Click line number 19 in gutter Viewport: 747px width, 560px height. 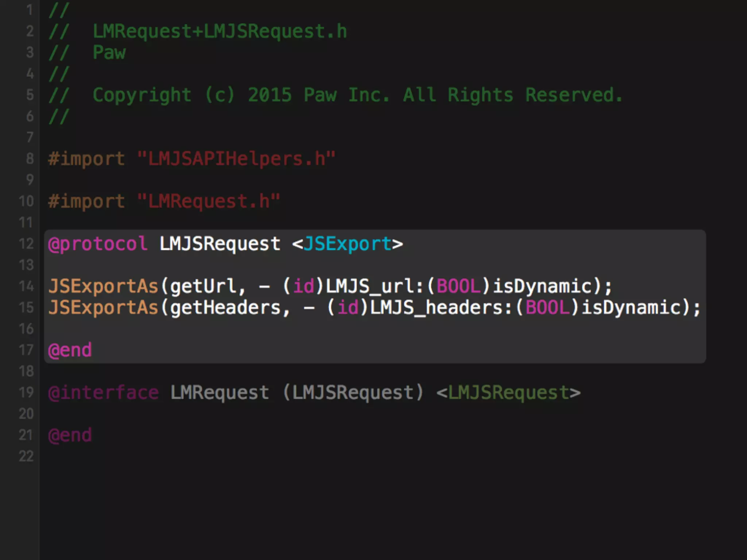(26, 393)
